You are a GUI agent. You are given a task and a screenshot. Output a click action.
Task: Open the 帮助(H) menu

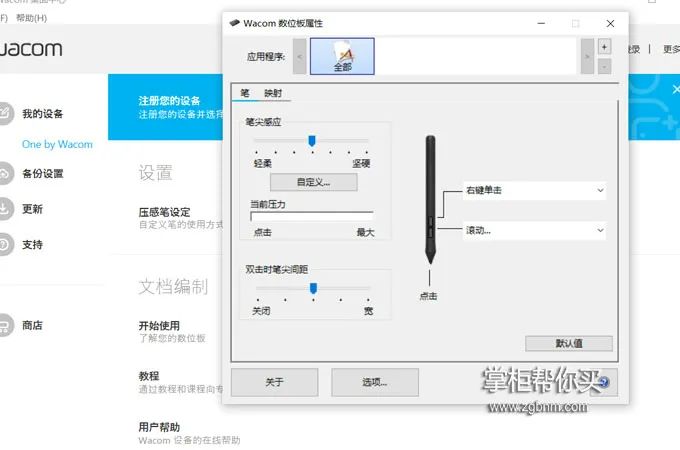click(x=31, y=18)
